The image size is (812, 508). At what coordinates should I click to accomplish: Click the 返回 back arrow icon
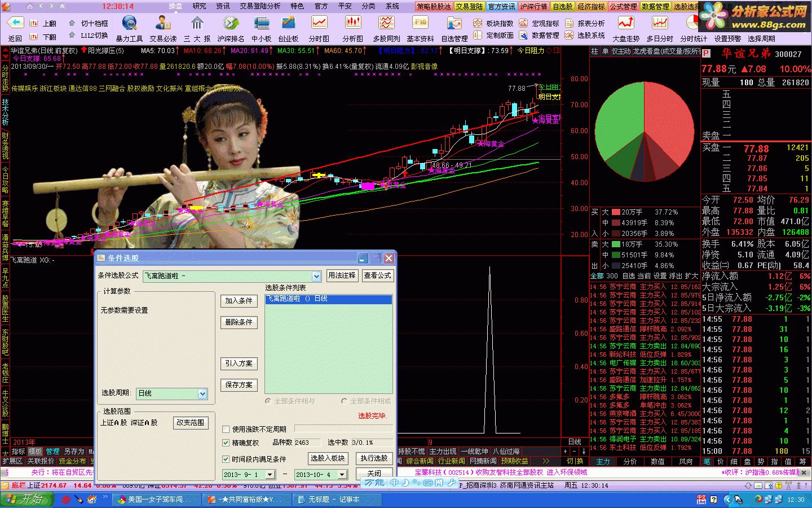15,23
